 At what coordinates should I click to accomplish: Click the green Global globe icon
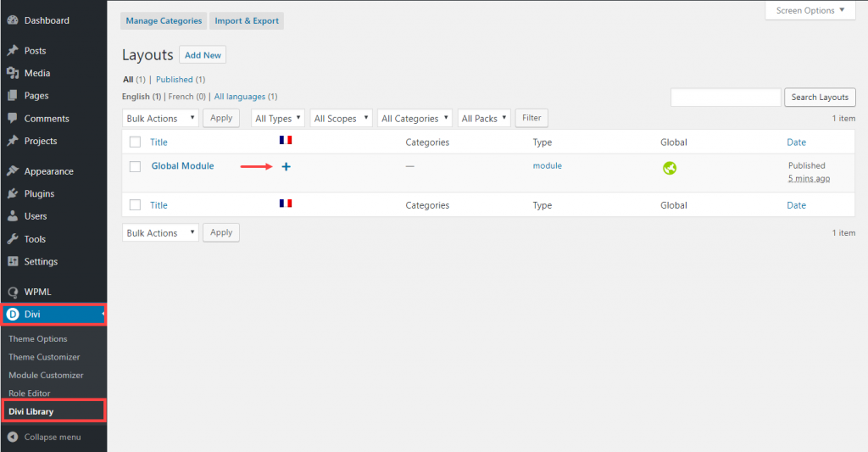670,168
